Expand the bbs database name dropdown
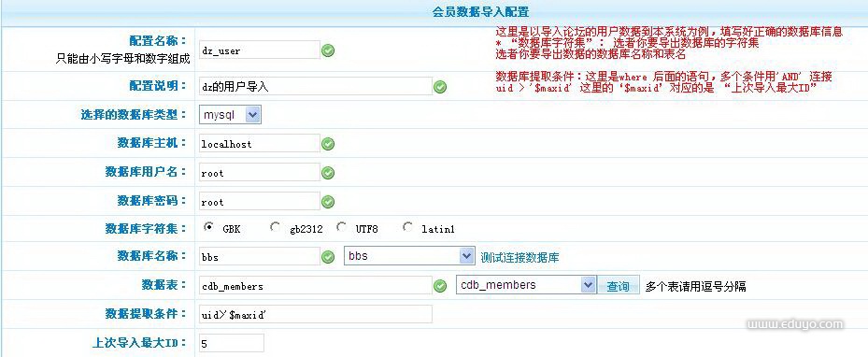868x357 pixels. [409, 256]
